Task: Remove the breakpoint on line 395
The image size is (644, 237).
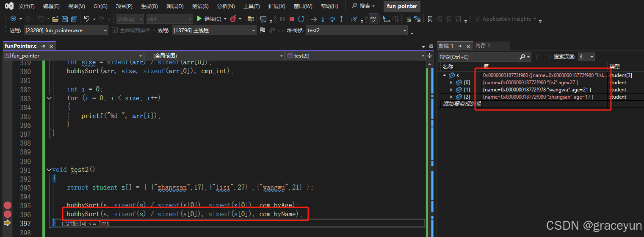Action: point(7,205)
